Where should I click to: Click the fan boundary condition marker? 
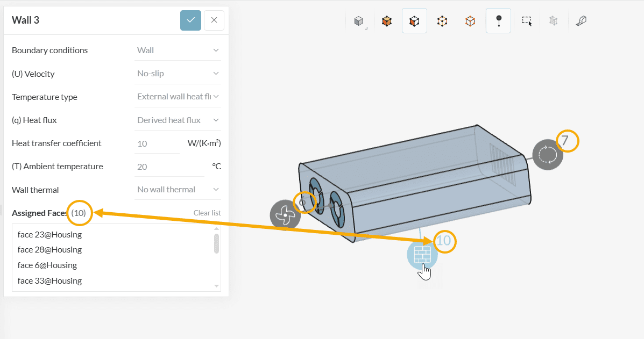(x=285, y=215)
